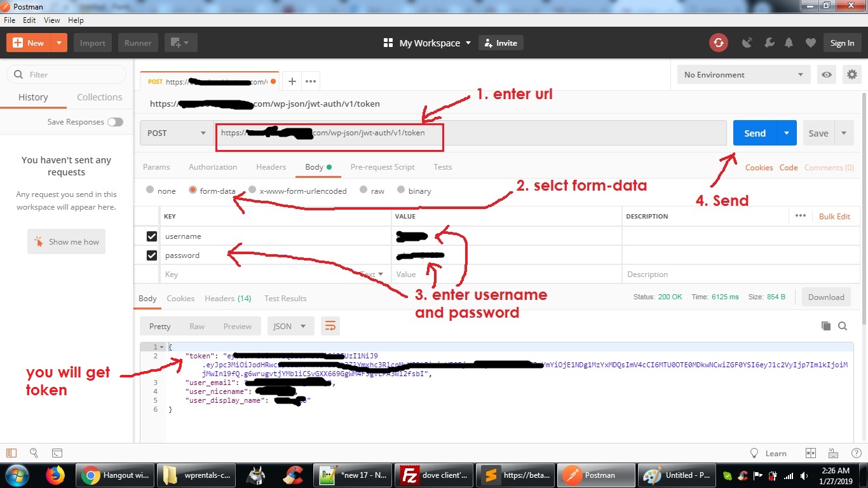Uncheck the password row checkbox

[x=152, y=255]
